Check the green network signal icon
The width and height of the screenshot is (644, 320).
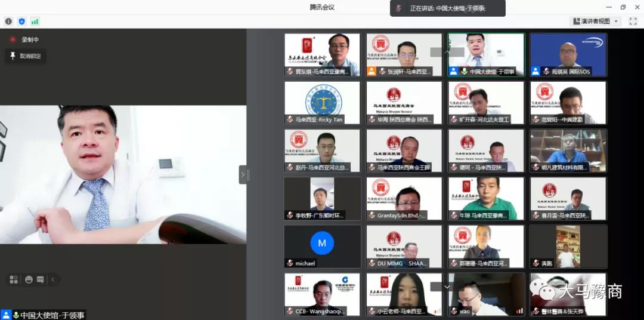pyautogui.click(x=35, y=21)
